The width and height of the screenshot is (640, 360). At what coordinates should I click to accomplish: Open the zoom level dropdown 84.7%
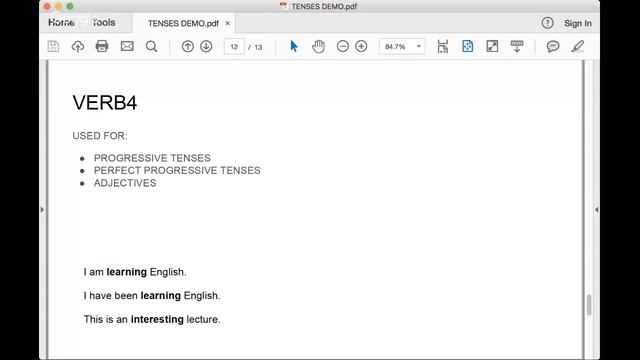point(402,47)
